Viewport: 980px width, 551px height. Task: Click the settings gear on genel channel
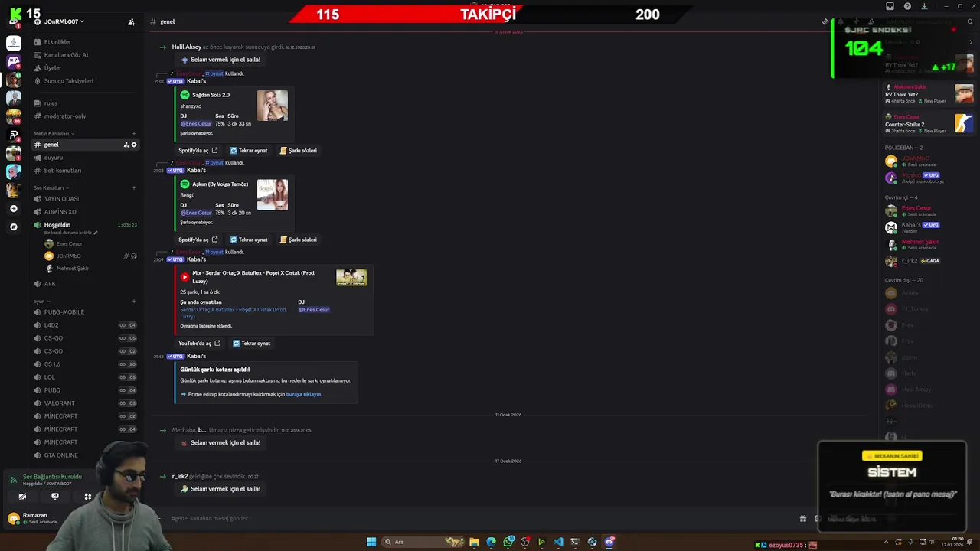click(x=134, y=145)
